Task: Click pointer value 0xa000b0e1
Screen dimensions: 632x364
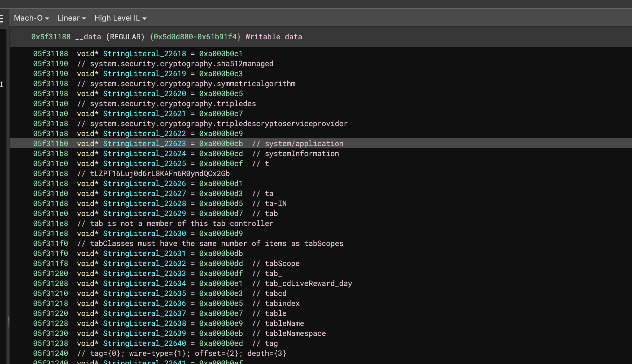Action: 221,283
